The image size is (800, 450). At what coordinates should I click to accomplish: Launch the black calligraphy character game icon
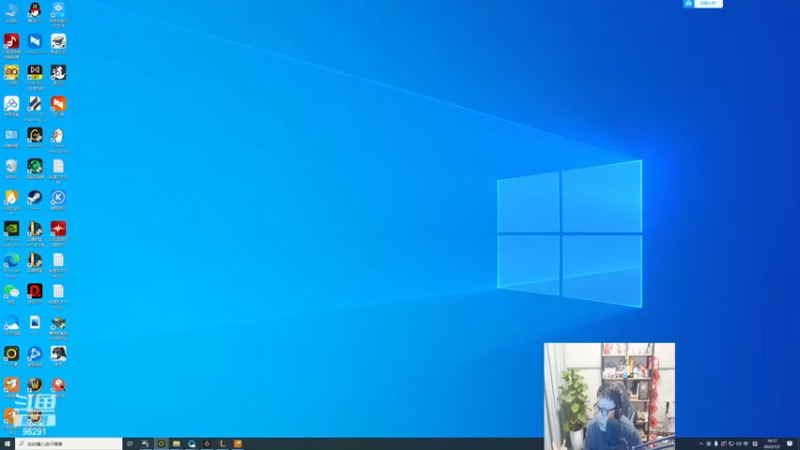point(58,73)
